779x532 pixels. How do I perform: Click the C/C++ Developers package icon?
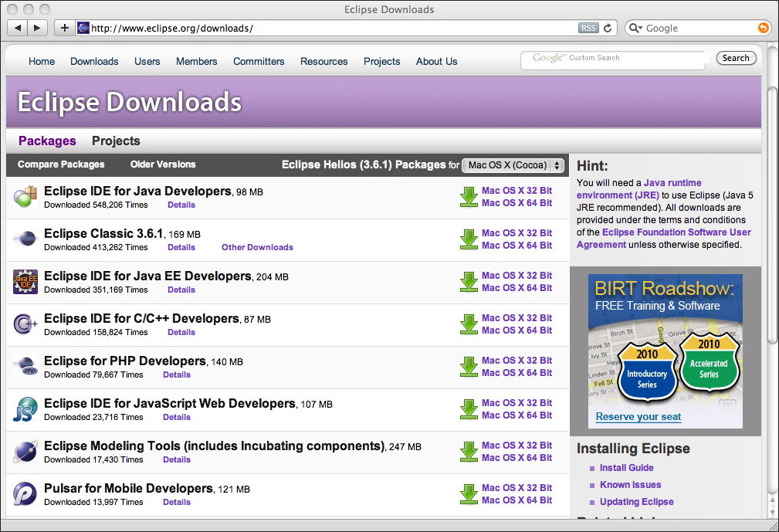(25, 324)
